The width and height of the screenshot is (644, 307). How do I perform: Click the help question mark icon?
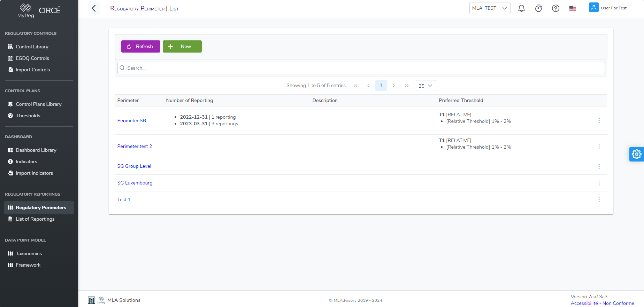tap(555, 8)
